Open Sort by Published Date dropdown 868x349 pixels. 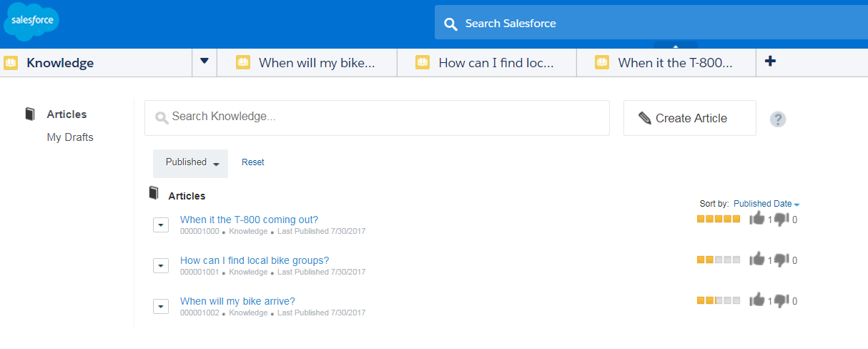[766, 204]
